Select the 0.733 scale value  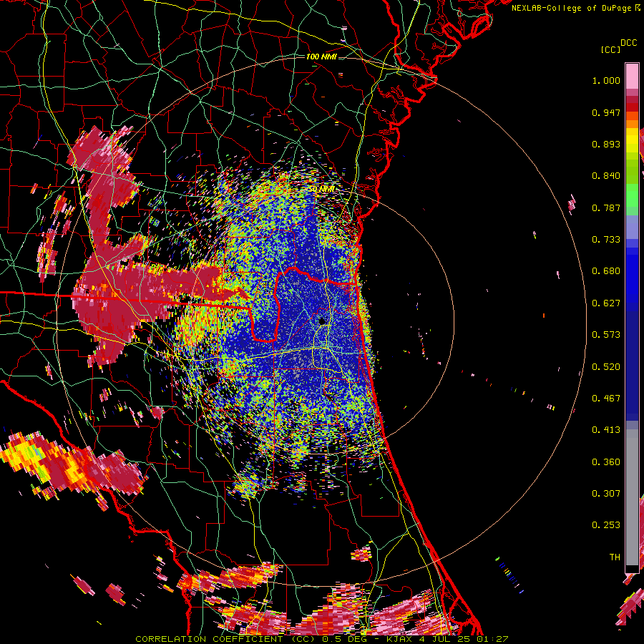[606, 240]
